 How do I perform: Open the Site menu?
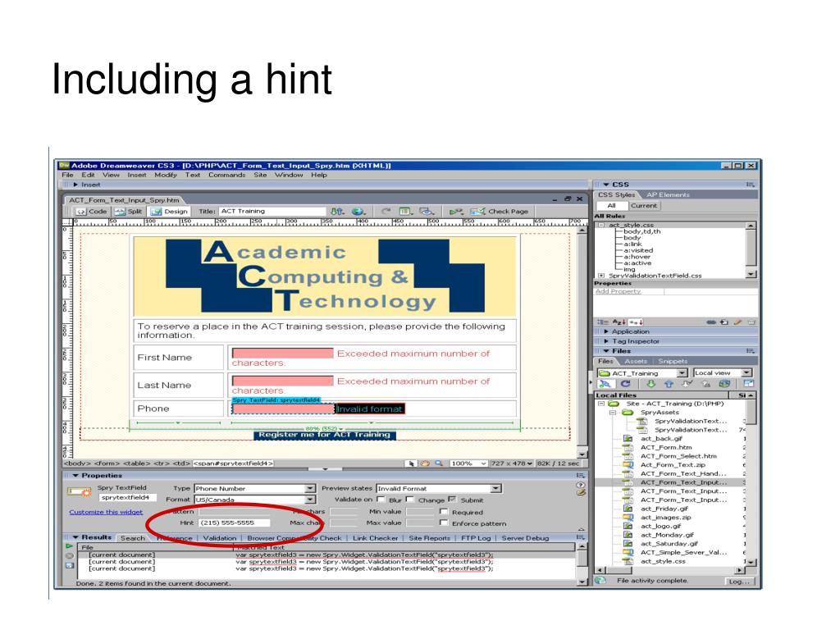point(260,176)
